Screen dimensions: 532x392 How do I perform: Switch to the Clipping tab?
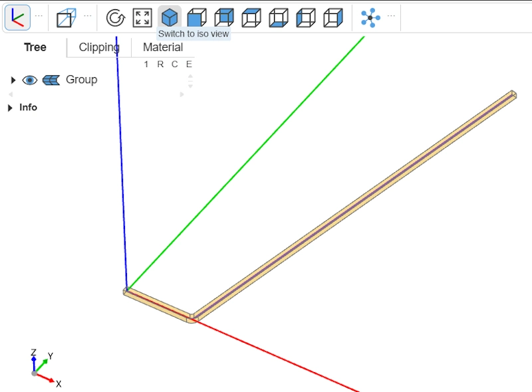coord(98,47)
